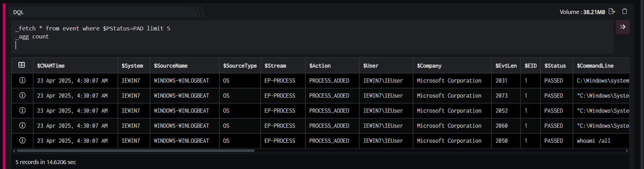
Task: Click the '_fetch * from event' query line
Action: pos(93,28)
